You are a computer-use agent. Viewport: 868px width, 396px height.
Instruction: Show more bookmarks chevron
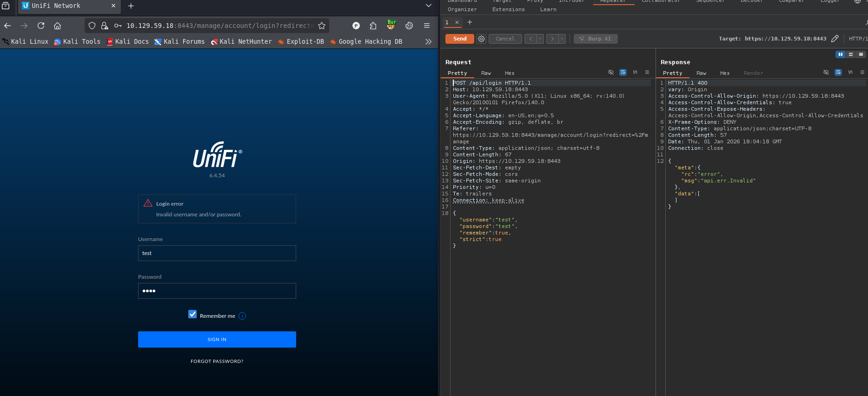tap(429, 41)
